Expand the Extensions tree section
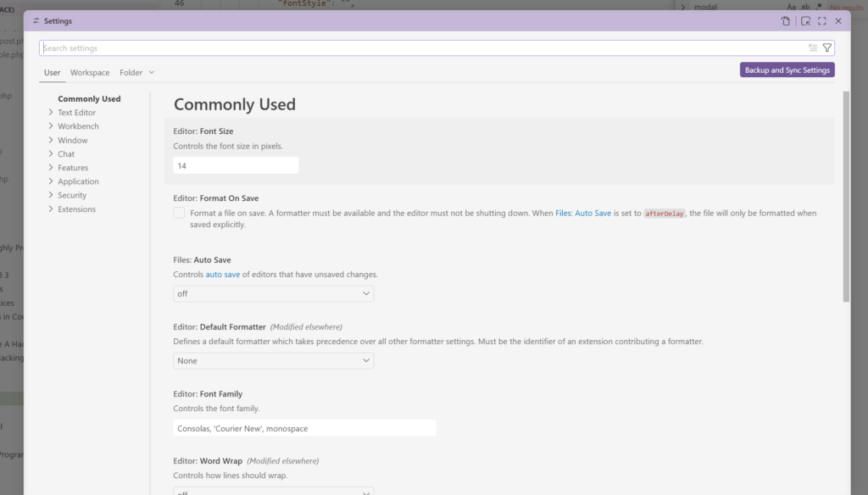This screenshot has height=495, width=868. [51, 209]
